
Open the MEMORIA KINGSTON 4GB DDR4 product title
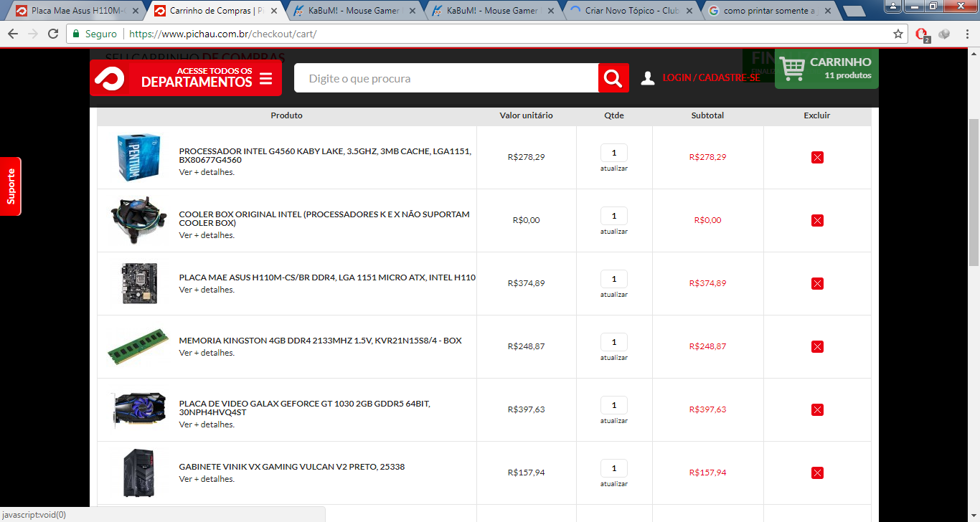pyautogui.click(x=321, y=341)
